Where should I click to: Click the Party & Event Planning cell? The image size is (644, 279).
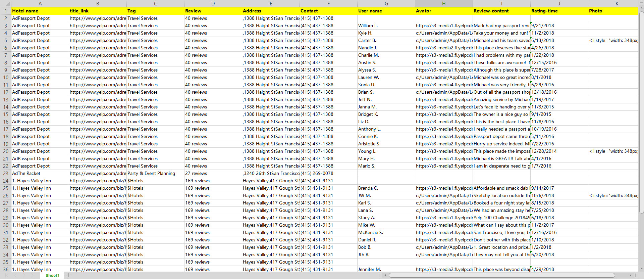tap(155, 174)
